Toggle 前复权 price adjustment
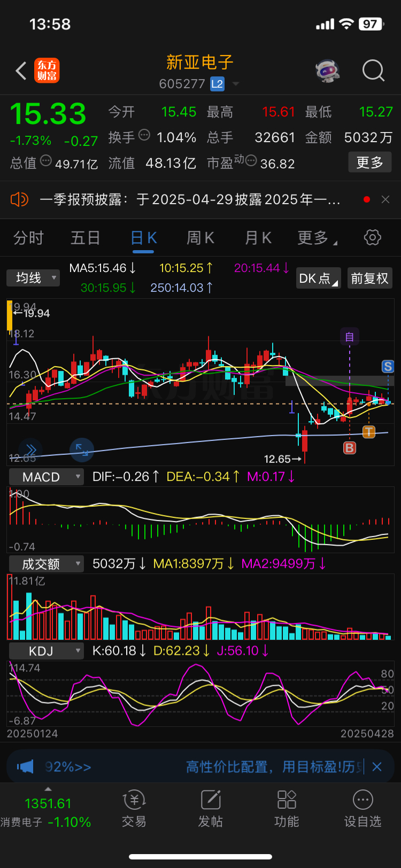 (369, 278)
